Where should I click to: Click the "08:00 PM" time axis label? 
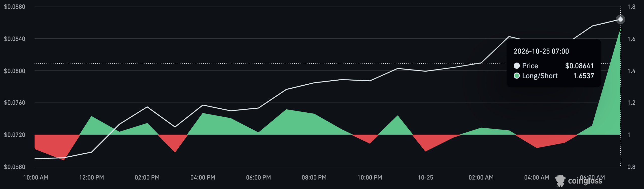[314, 178]
